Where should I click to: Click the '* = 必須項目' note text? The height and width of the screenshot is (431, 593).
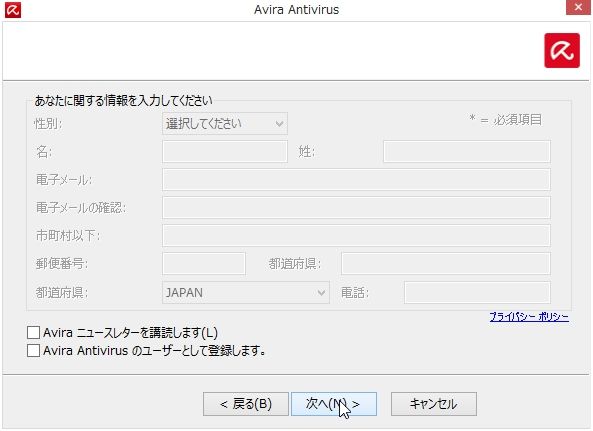point(506,120)
